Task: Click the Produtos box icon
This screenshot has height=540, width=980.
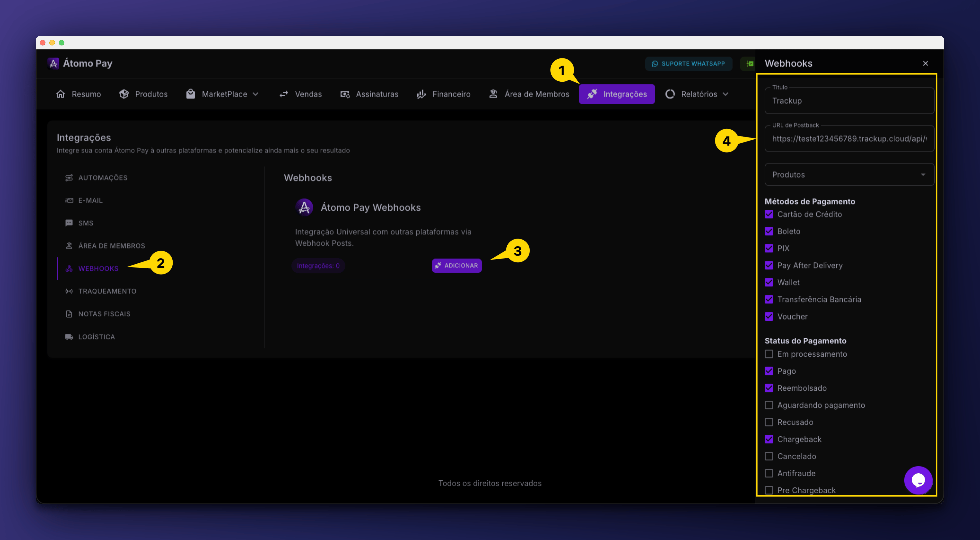Action: [124, 94]
